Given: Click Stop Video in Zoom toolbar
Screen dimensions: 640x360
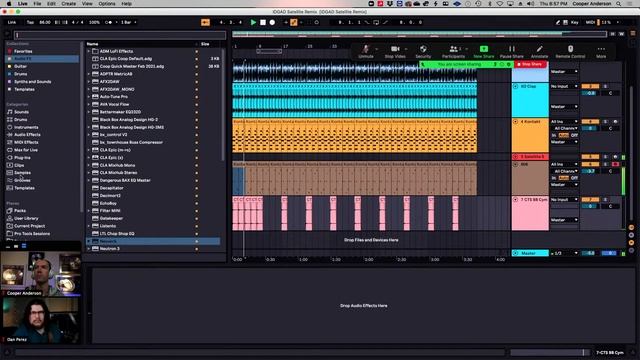Looking at the screenshot, I should point(395,52).
